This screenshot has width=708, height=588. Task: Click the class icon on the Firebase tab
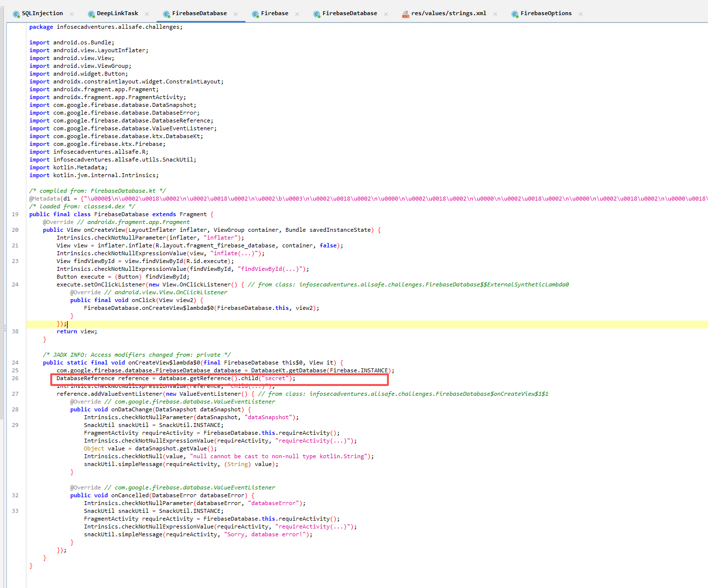coord(255,14)
